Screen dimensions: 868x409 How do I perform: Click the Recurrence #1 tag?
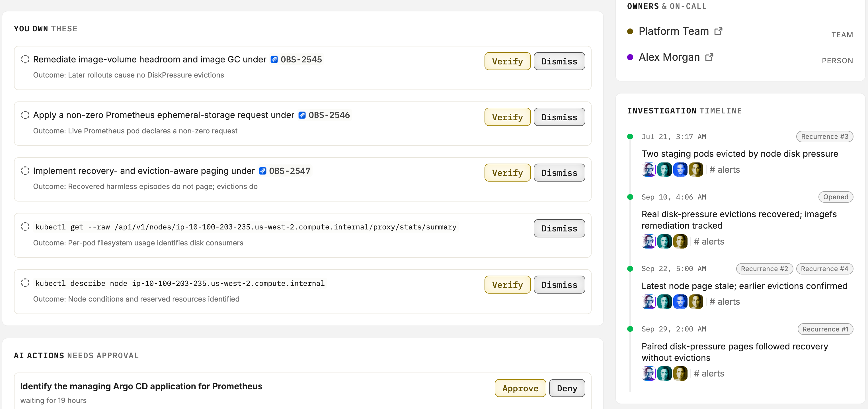825,329
